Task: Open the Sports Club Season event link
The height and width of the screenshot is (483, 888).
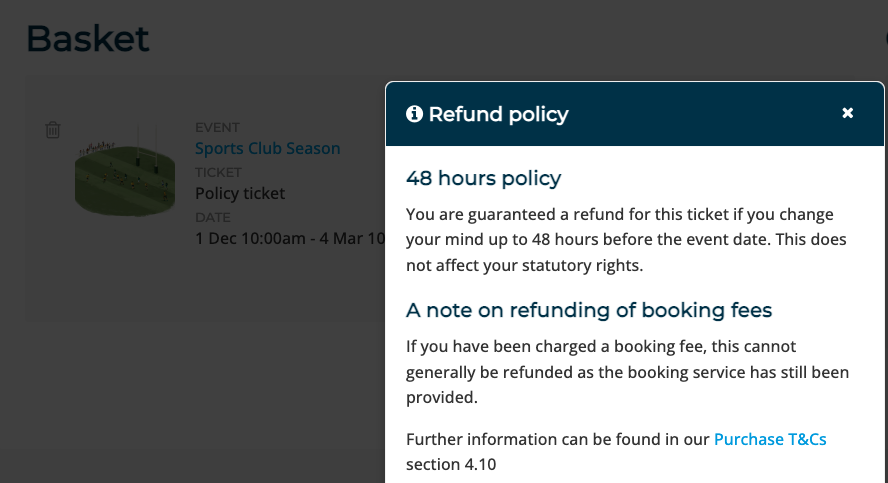Action: (x=267, y=148)
